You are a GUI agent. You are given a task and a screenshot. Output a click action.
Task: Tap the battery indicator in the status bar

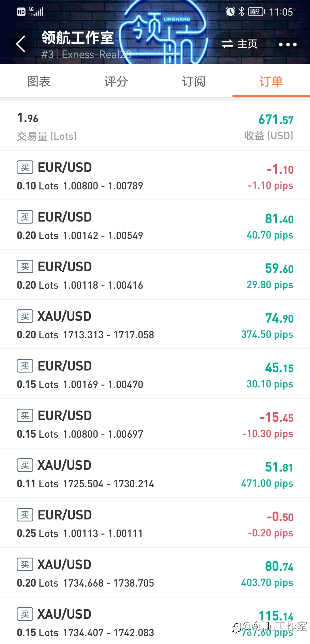click(x=257, y=12)
